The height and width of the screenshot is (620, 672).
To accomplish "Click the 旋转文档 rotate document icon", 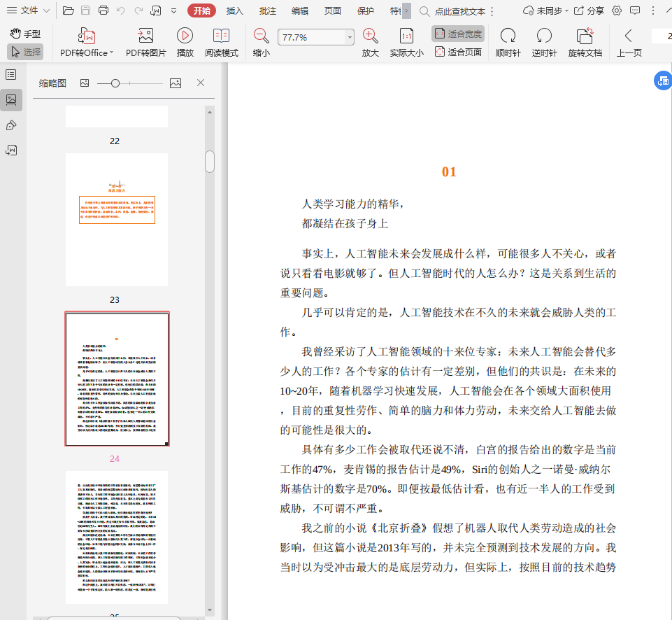I will 585,36.
